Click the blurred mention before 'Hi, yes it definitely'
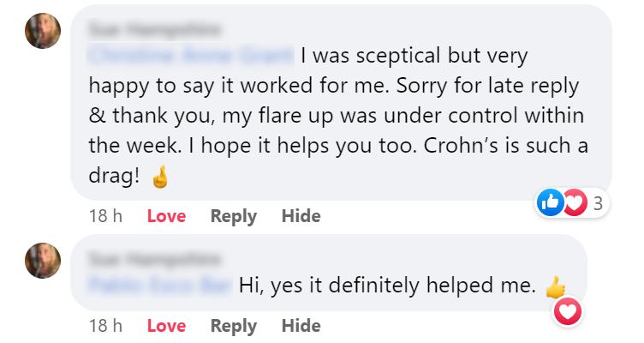Viewport: 644px width, 343px height. click(x=160, y=285)
